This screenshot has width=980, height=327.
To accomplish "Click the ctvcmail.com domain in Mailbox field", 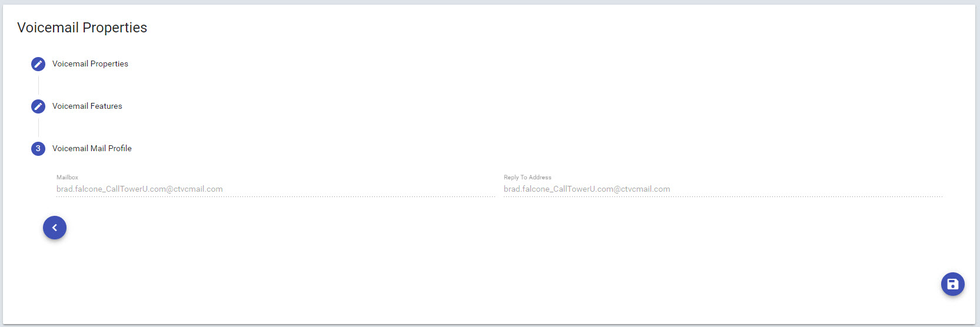I will (198, 189).
